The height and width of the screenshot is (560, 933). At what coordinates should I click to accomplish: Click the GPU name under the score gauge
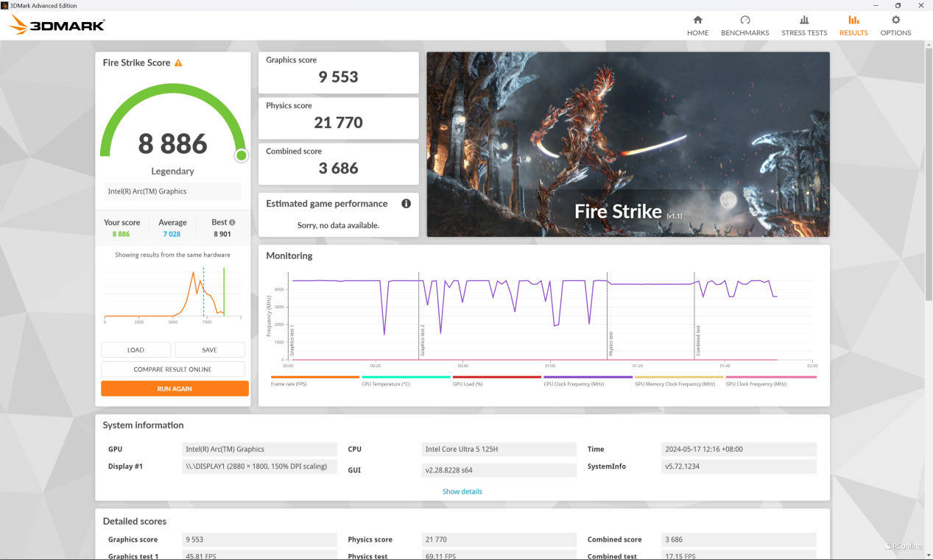(x=172, y=191)
